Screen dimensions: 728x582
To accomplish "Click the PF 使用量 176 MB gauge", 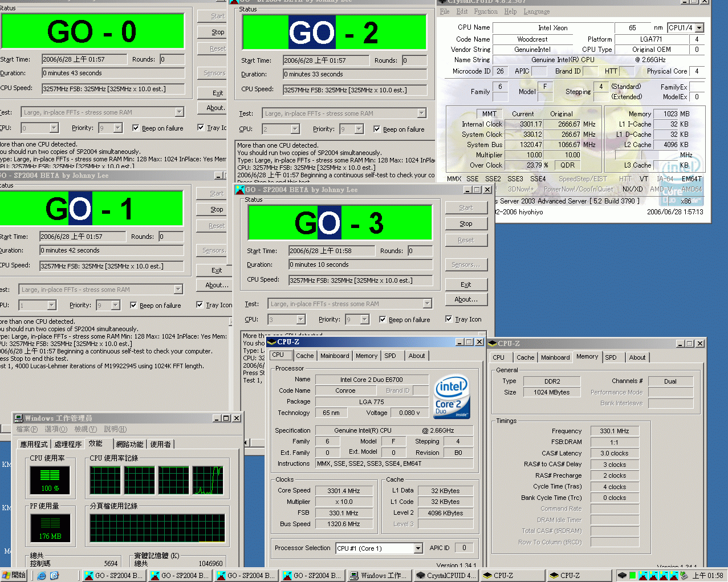I will coord(50,528).
